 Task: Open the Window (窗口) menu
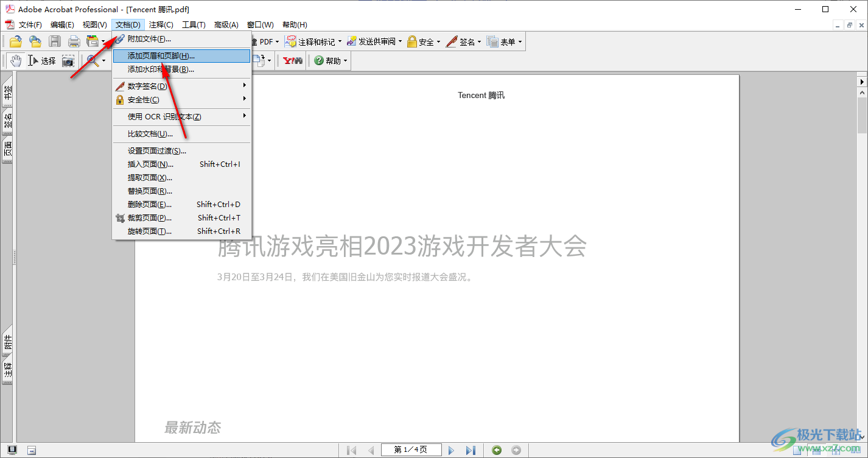coord(260,25)
